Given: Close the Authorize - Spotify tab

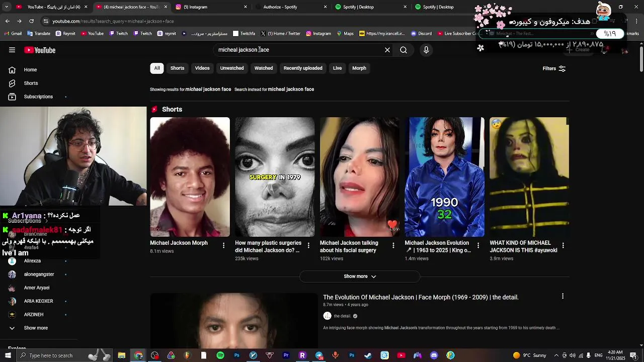Looking at the screenshot, I should point(326,7).
